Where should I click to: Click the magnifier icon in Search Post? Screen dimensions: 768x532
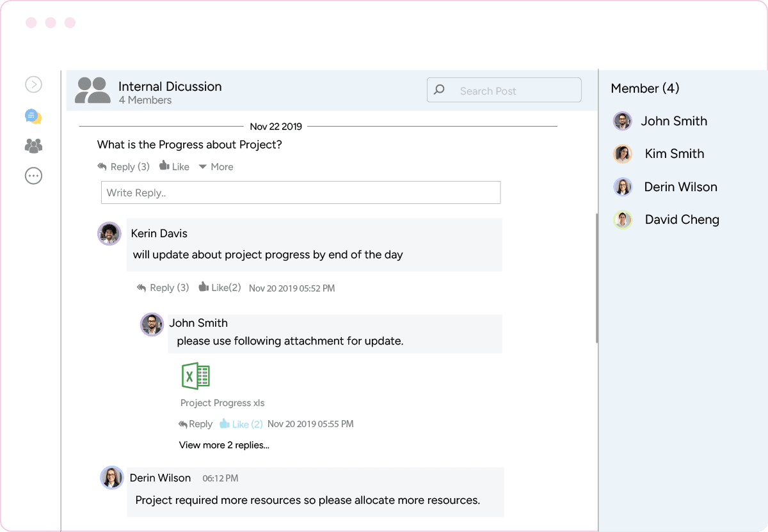tap(440, 90)
